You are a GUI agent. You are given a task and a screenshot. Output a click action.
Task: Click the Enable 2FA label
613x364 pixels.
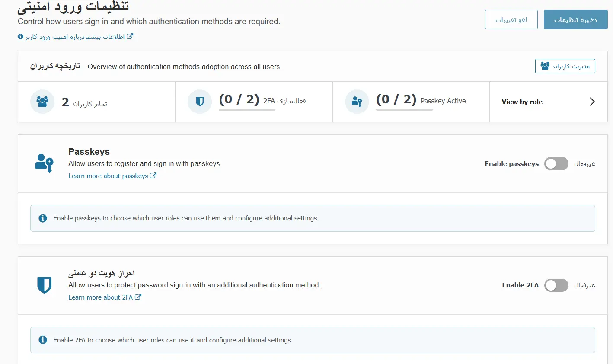click(520, 285)
